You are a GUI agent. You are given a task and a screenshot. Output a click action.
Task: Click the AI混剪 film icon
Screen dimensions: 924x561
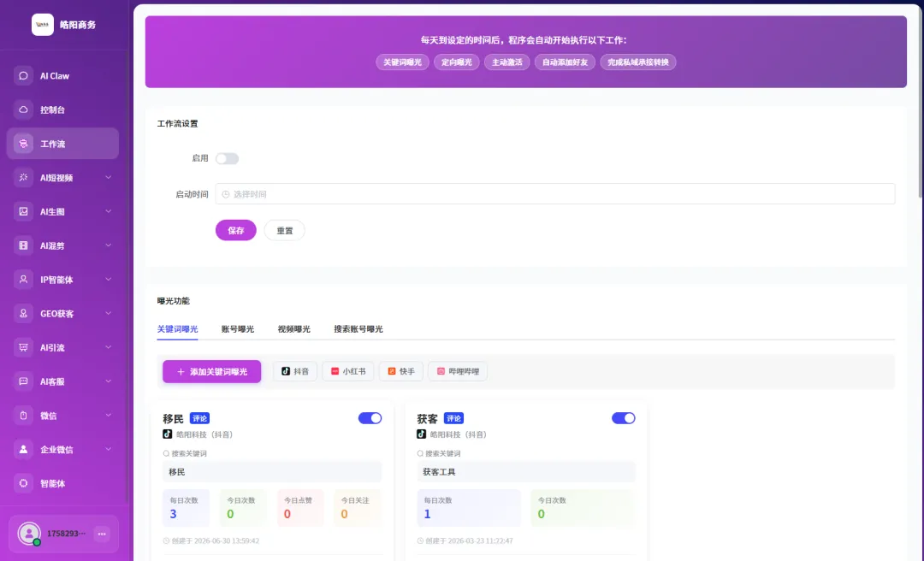[24, 245]
